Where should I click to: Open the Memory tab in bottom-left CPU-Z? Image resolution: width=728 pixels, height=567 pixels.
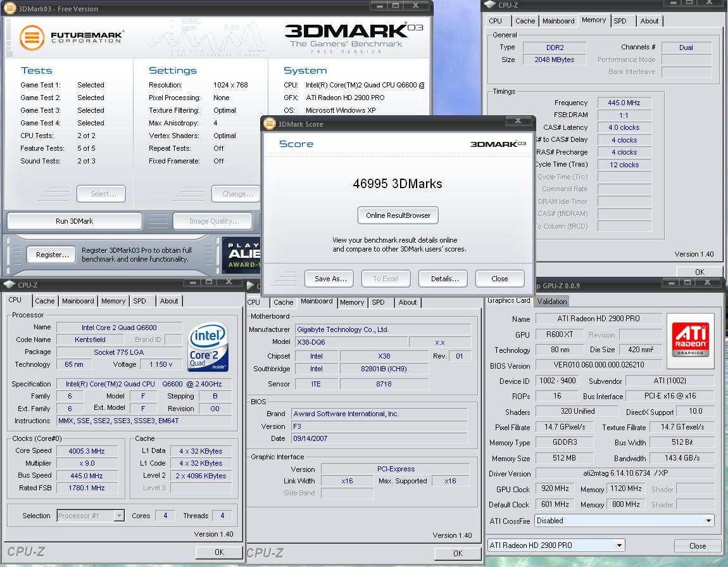[x=113, y=301]
